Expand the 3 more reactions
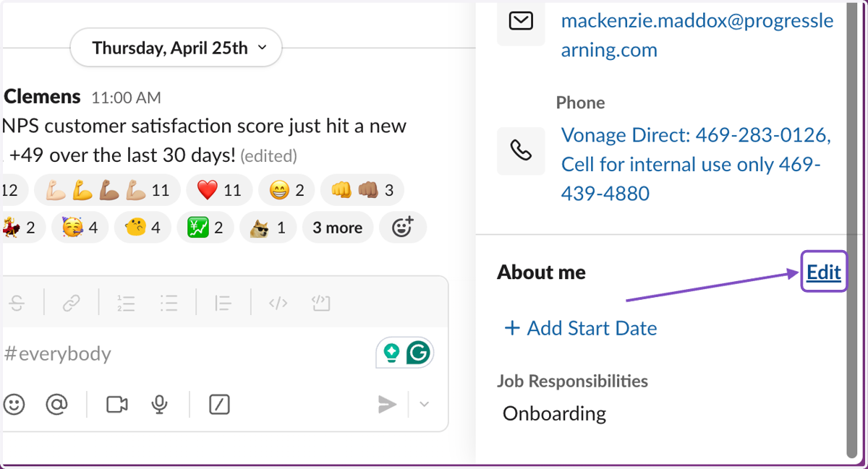Image resolution: width=868 pixels, height=469 pixels. (338, 228)
